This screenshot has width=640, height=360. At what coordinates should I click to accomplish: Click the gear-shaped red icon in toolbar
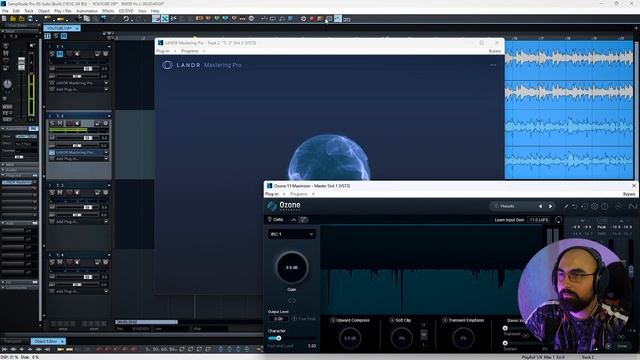303,19
